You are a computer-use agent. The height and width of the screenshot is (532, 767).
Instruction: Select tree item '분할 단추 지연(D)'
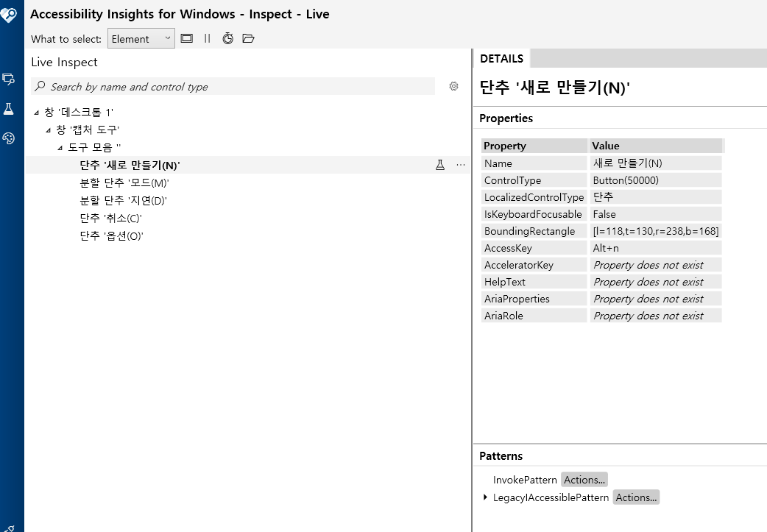[123, 200]
